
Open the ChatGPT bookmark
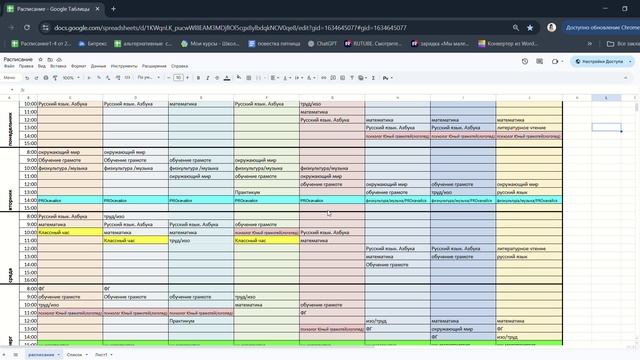(x=322, y=43)
